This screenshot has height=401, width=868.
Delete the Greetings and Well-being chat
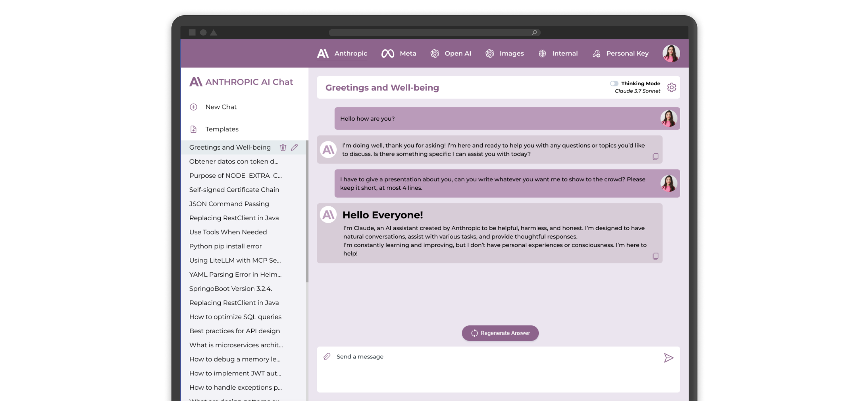pos(283,147)
